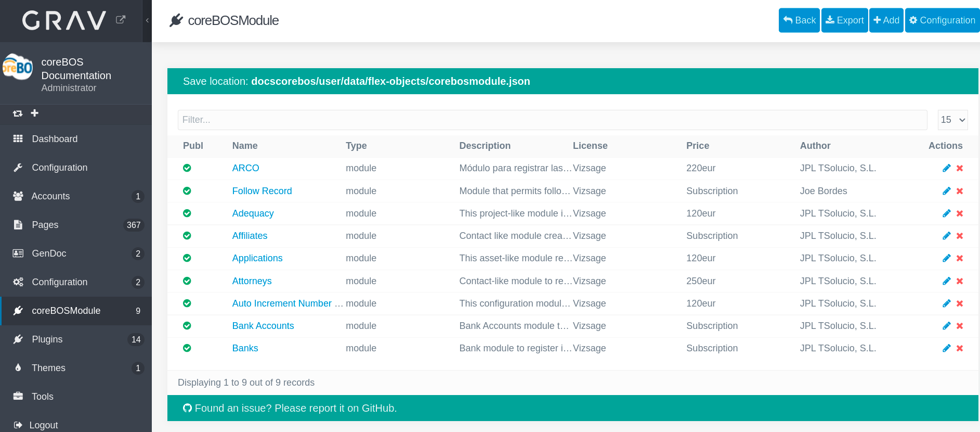Click the Filter text input field
The image size is (980, 432).
[552, 120]
